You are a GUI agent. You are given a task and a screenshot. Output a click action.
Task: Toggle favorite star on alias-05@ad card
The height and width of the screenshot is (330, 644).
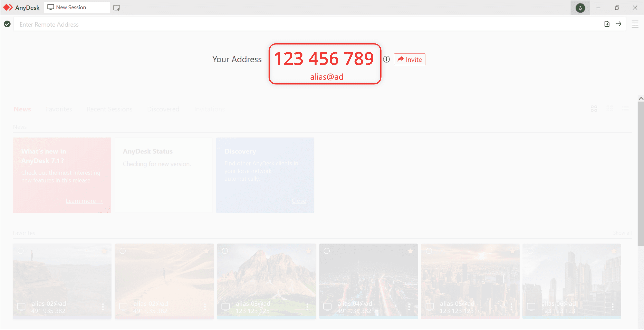[x=512, y=251]
